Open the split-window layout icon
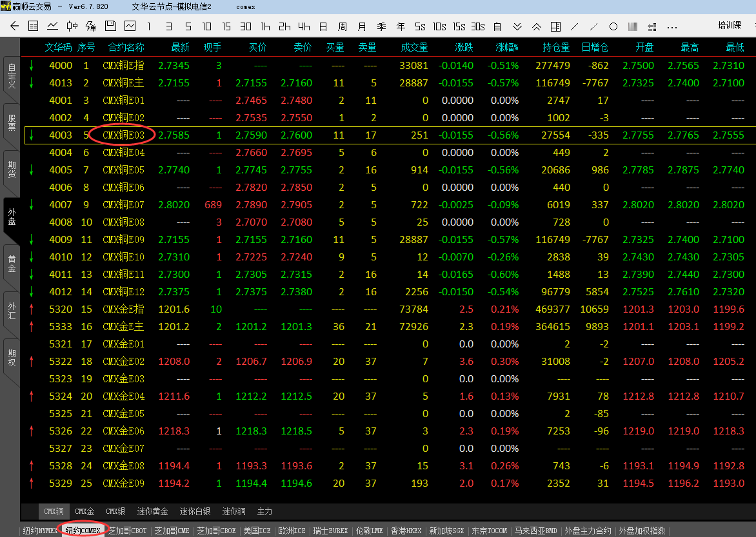The height and width of the screenshot is (537, 756). (x=556, y=26)
